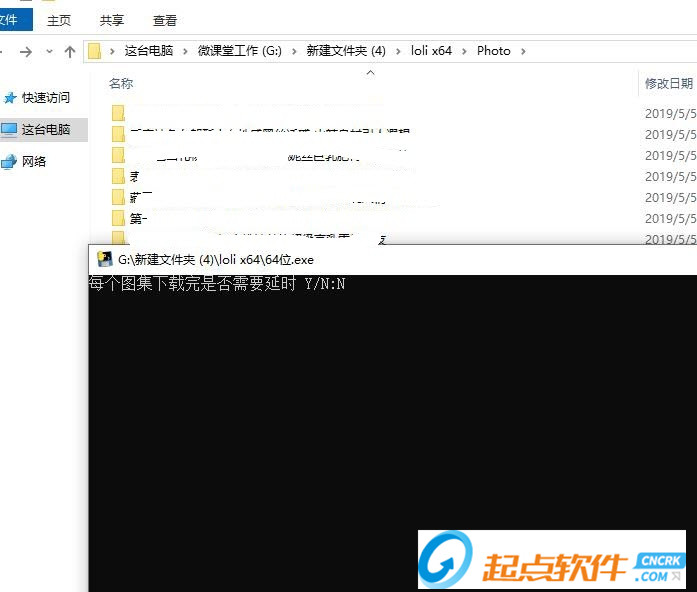The image size is (697, 592).
Task: Sort by 名称 column header
Action: tap(121, 83)
